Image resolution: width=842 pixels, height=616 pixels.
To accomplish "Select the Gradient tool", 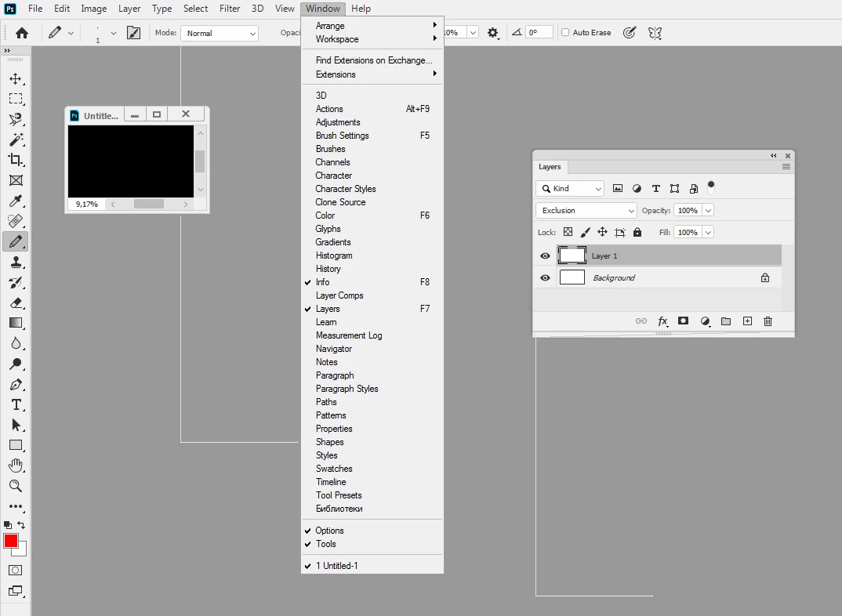I will (x=16, y=323).
